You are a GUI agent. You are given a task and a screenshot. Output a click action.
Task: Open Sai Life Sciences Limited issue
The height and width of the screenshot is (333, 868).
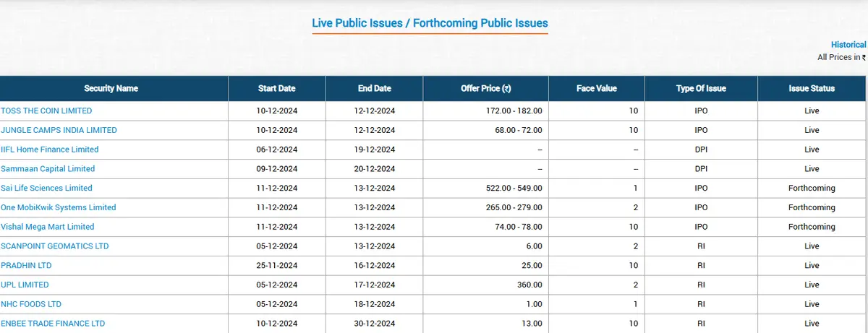point(47,188)
